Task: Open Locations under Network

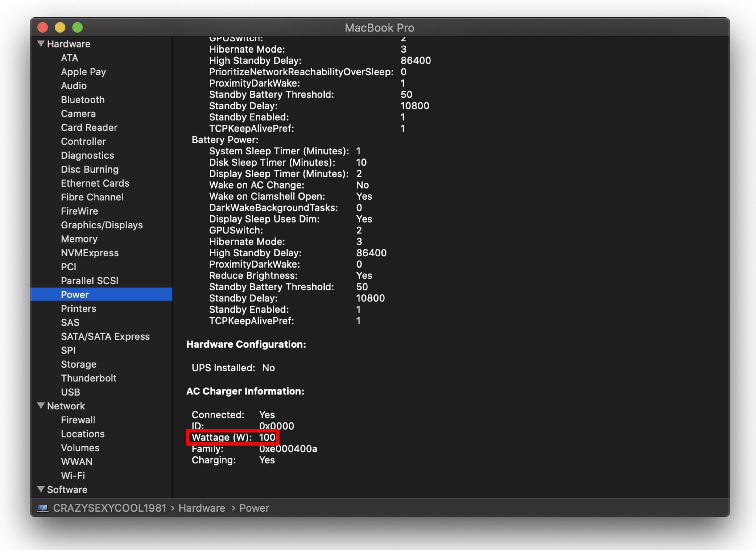Action: [x=83, y=434]
